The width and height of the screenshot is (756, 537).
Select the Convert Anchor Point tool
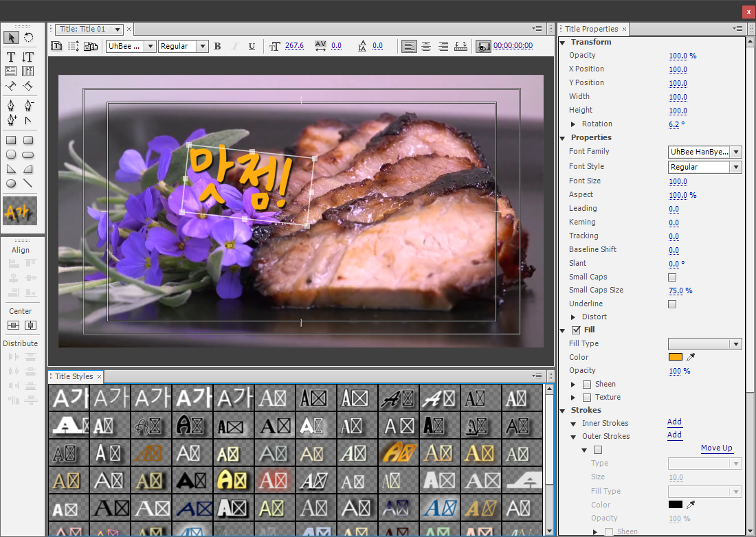pyautogui.click(x=28, y=119)
